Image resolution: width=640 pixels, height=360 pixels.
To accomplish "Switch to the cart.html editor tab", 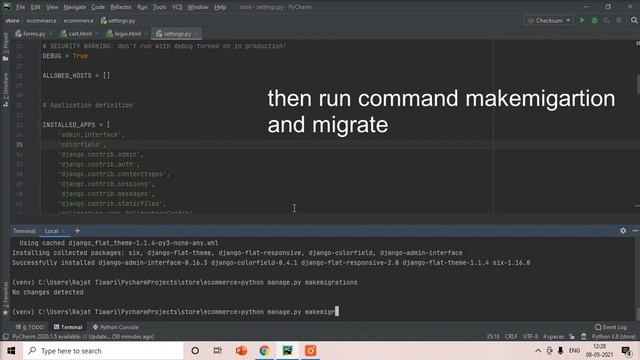I will pos(79,34).
